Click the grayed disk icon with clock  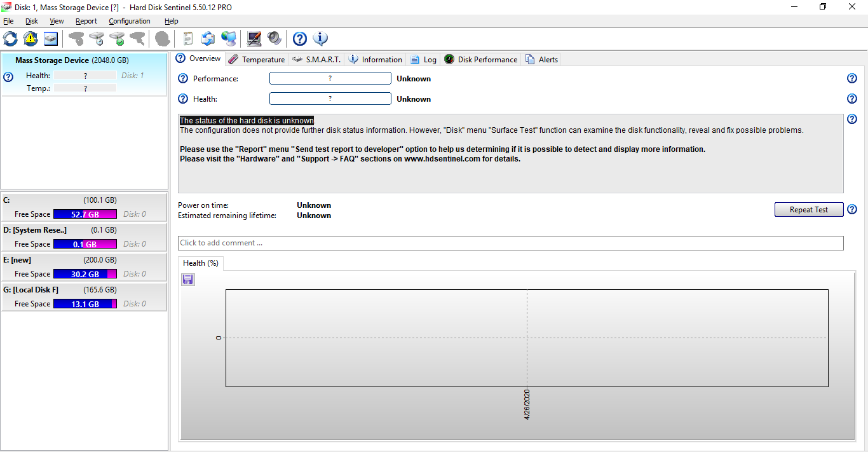click(x=97, y=39)
